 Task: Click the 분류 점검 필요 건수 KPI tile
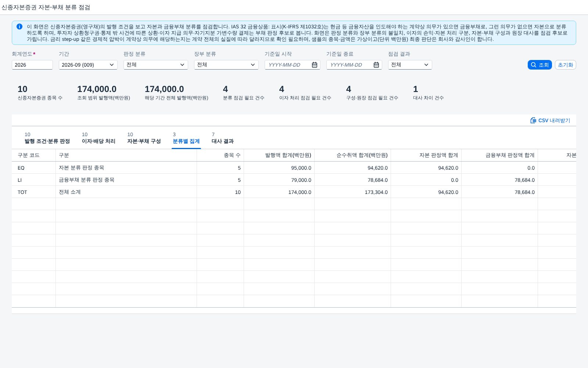click(244, 93)
